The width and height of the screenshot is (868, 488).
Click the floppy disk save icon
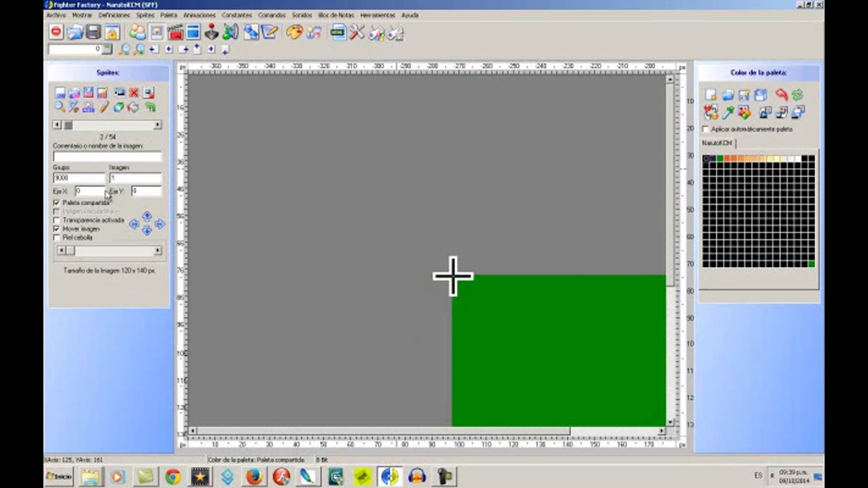(94, 32)
